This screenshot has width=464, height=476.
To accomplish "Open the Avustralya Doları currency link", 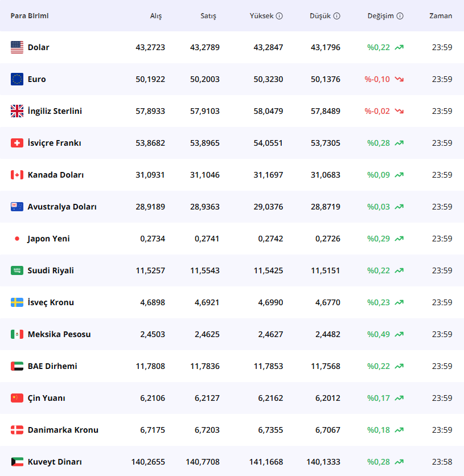I will pyautogui.click(x=62, y=207).
